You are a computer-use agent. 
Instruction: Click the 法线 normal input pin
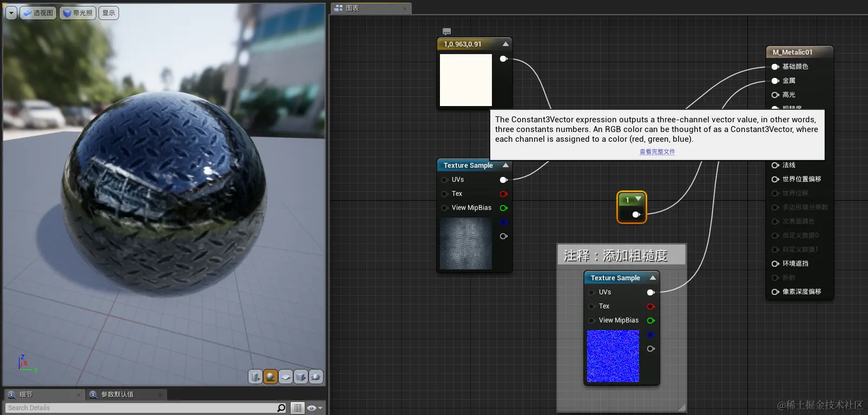tap(775, 165)
